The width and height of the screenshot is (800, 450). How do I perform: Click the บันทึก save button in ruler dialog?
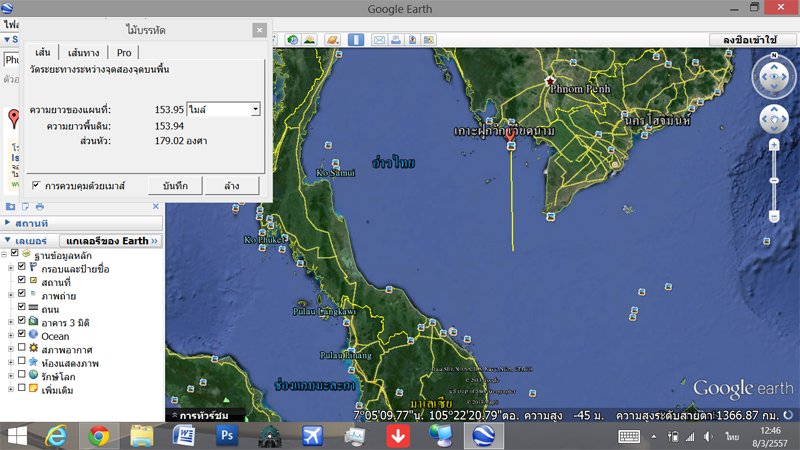pyautogui.click(x=176, y=186)
